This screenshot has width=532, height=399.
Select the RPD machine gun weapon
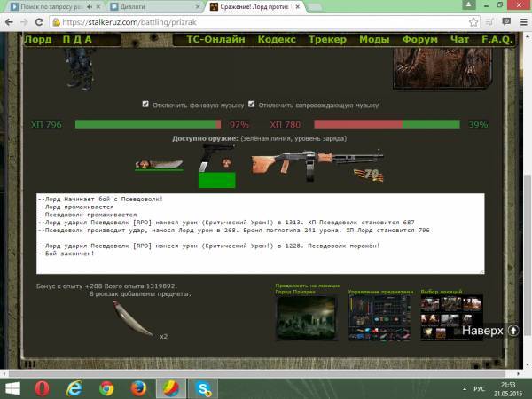[292, 164]
